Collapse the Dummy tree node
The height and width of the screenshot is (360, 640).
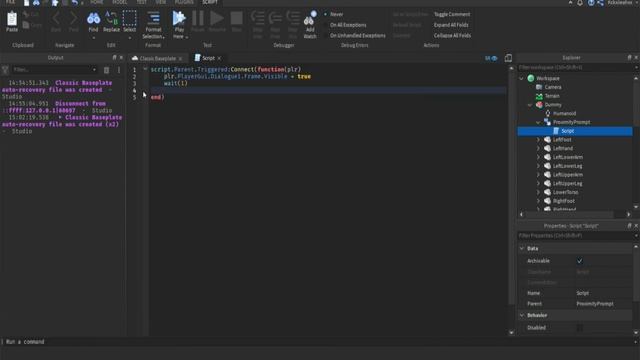[530, 105]
